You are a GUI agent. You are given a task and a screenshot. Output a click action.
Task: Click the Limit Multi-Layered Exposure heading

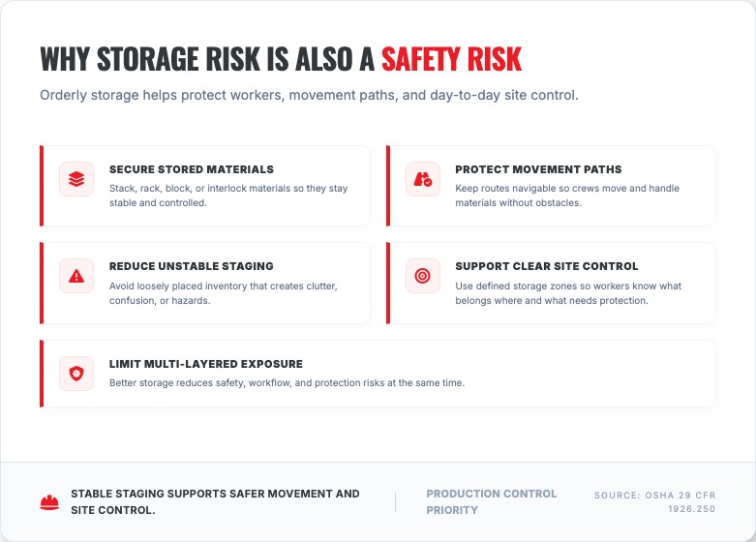tap(206, 364)
